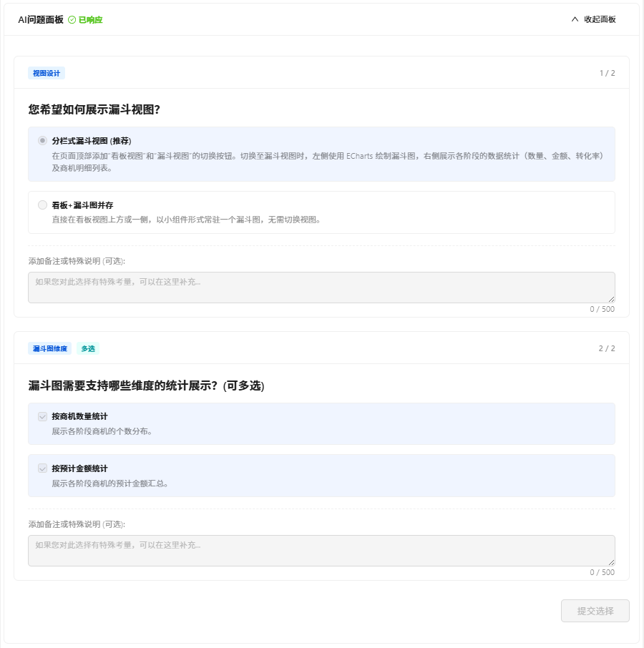Click resize handle of second notes textarea
This screenshot has height=648, width=644.
pos(611,562)
